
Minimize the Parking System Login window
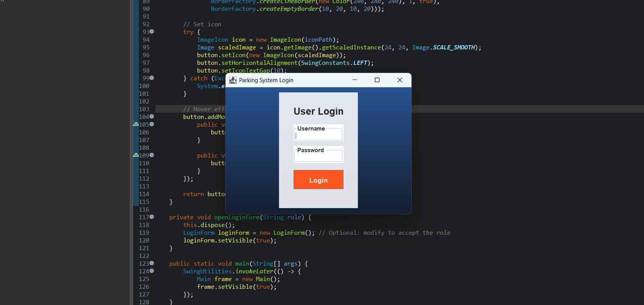point(355,80)
